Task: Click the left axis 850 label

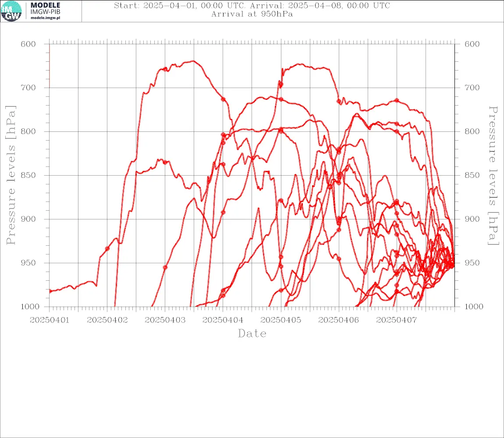Action: coord(28,175)
